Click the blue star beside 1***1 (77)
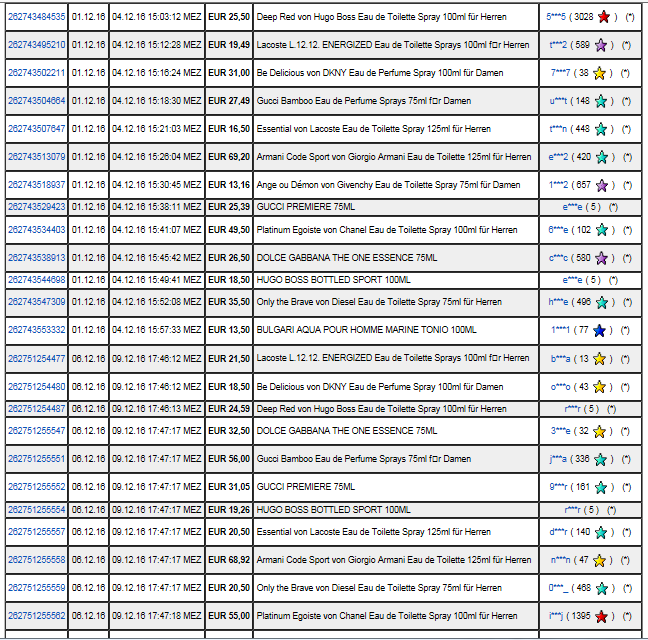 tap(599, 331)
